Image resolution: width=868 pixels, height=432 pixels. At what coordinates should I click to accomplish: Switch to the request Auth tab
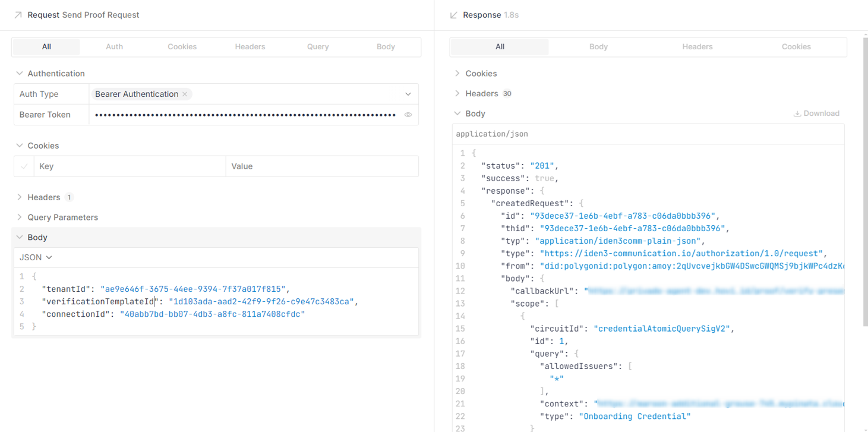pyautogui.click(x=114, y=47)
